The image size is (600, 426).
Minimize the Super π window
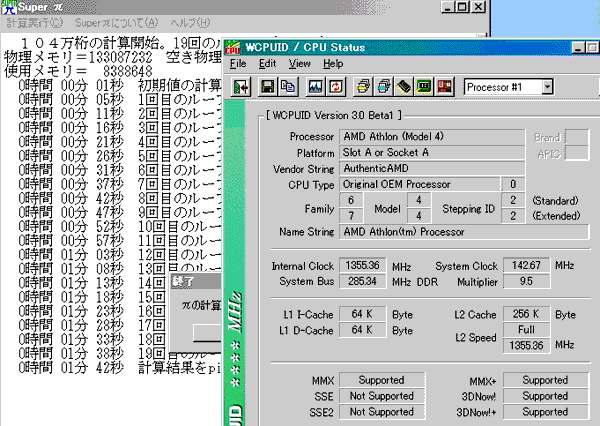tap(448, 7)
